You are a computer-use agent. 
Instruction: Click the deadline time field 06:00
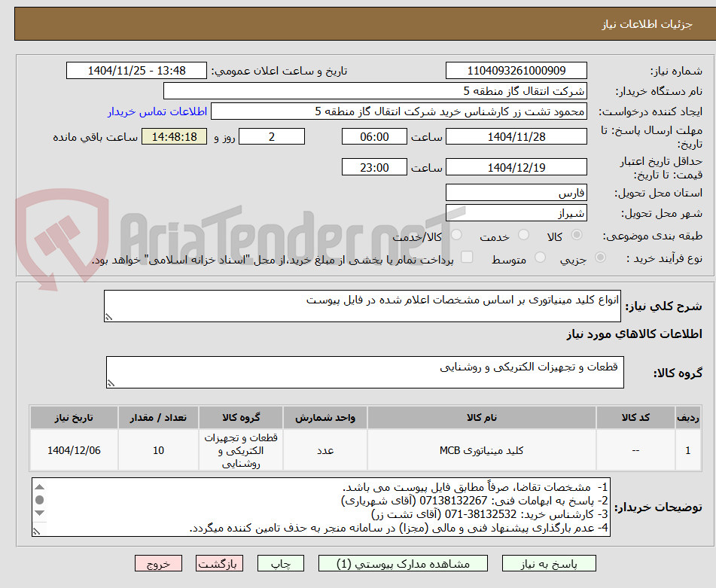[x=374, y=136]
